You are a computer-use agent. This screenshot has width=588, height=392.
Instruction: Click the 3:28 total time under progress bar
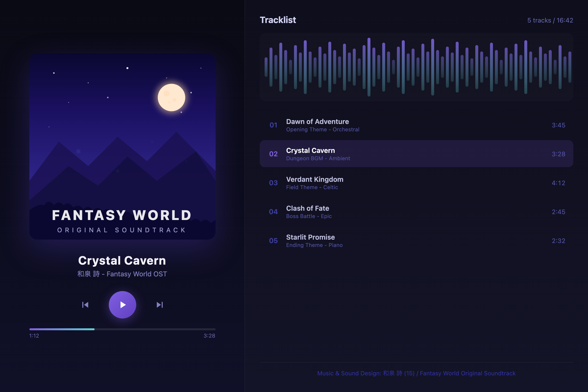coord(209,336)
